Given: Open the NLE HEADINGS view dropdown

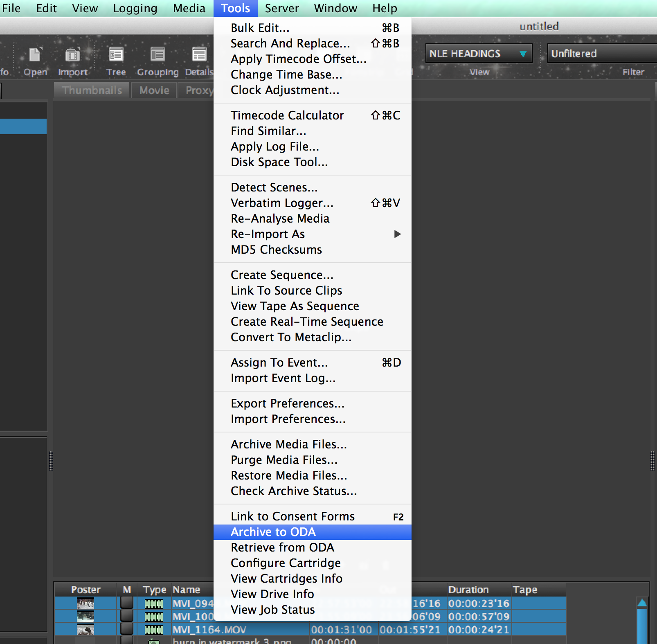Looking at the screenshot, I should tap(479, 54).
